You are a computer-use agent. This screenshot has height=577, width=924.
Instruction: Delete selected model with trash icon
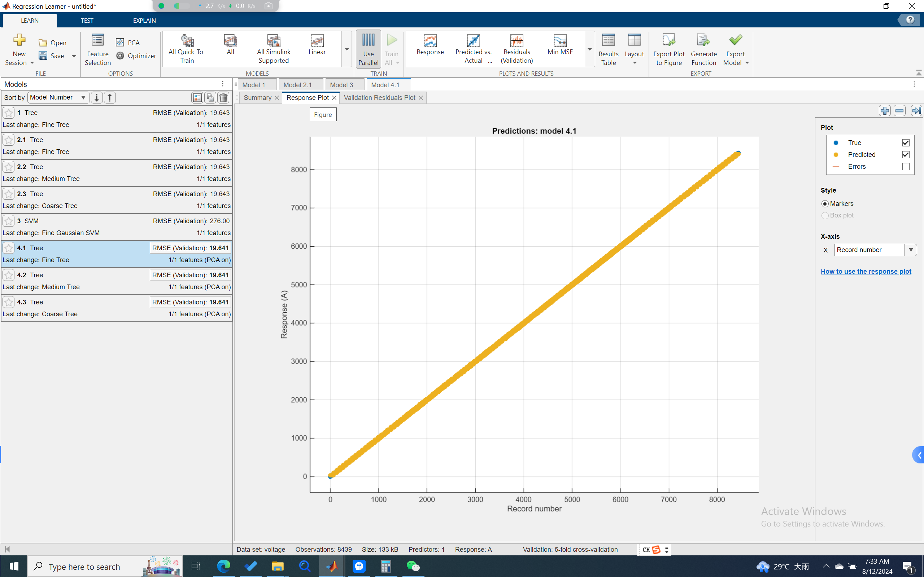pyautogui.click(x=223, y=98)
